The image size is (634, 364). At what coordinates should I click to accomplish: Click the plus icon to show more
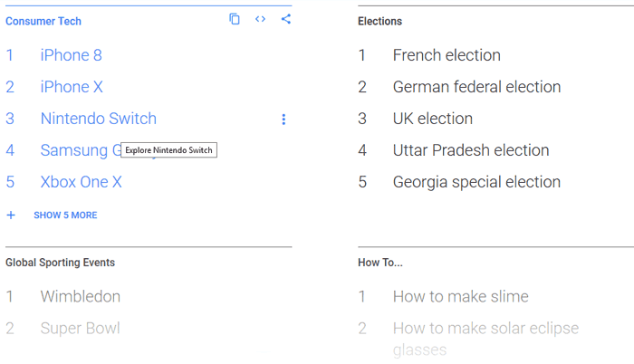pos(11,216)
